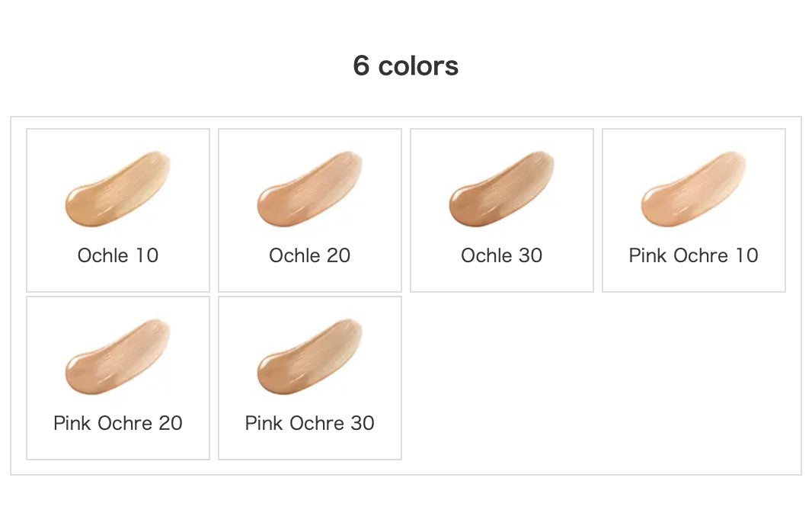Select the Ochle 20 color swatch
The image size is (812, 529).
click(x=310, y=188)
